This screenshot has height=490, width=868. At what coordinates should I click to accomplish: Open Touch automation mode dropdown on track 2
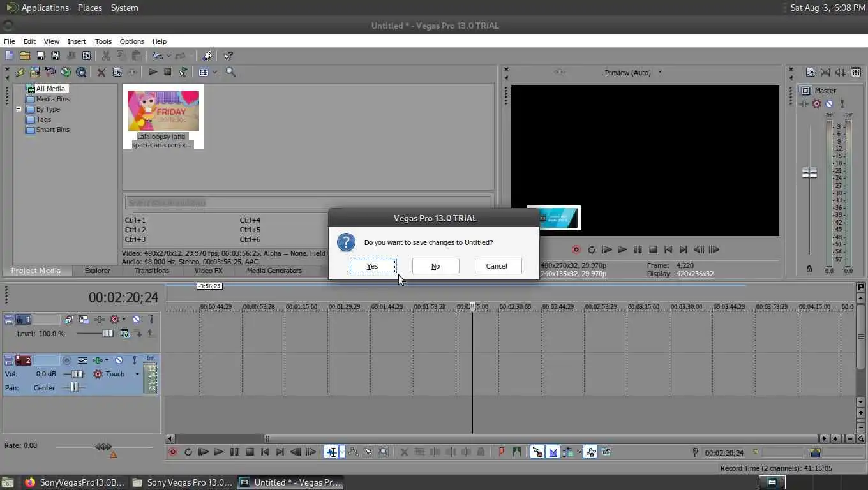(x=137, y=374)
